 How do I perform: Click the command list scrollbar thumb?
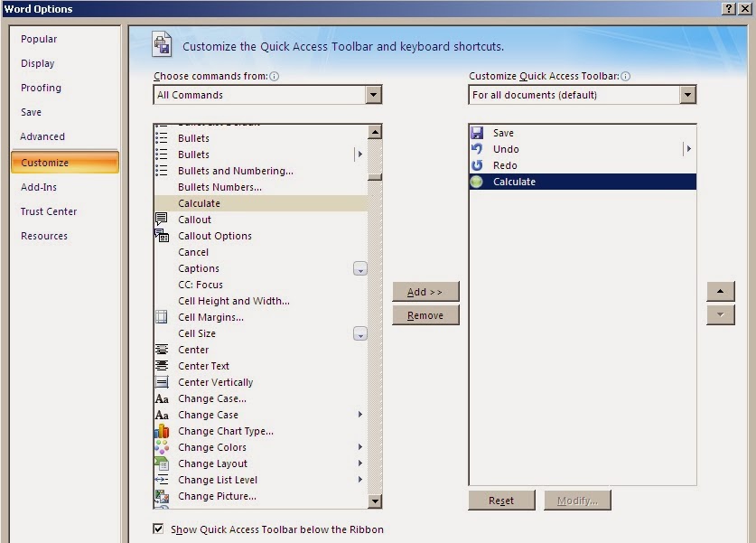click(375, 177)
